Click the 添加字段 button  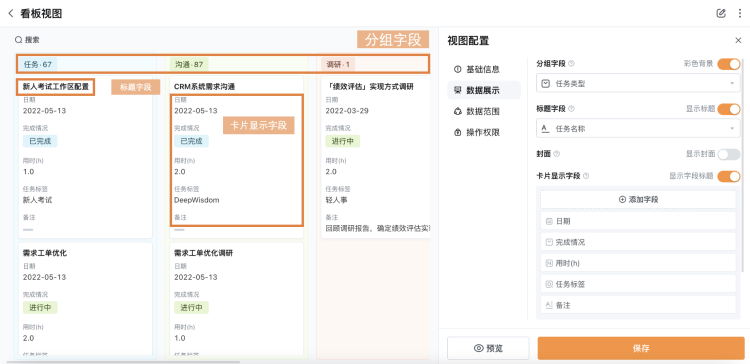tap(638, 199)
